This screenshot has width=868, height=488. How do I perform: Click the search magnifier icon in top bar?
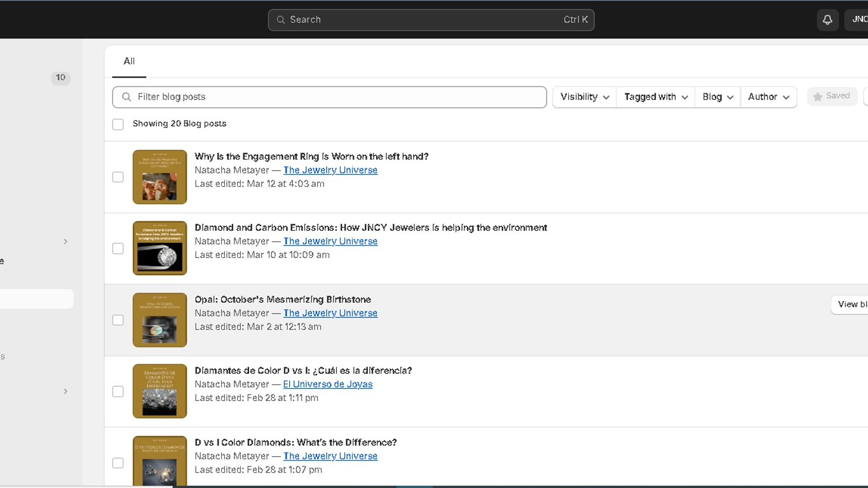pyautogui.click(x=280, y=20)
